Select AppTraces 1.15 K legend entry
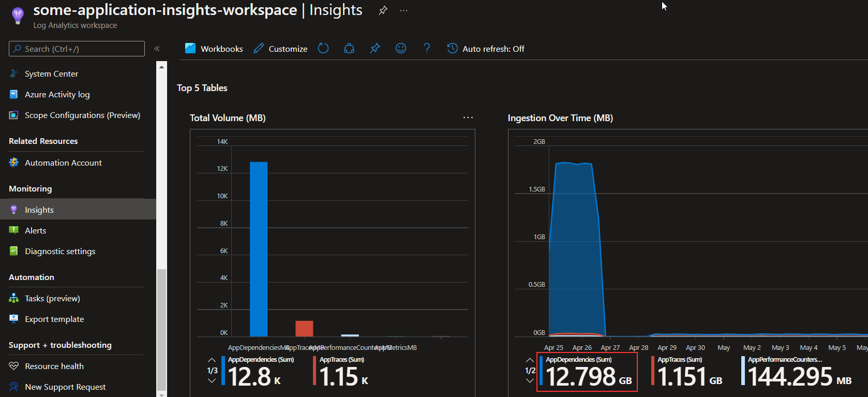 click(x=341, y=372)
